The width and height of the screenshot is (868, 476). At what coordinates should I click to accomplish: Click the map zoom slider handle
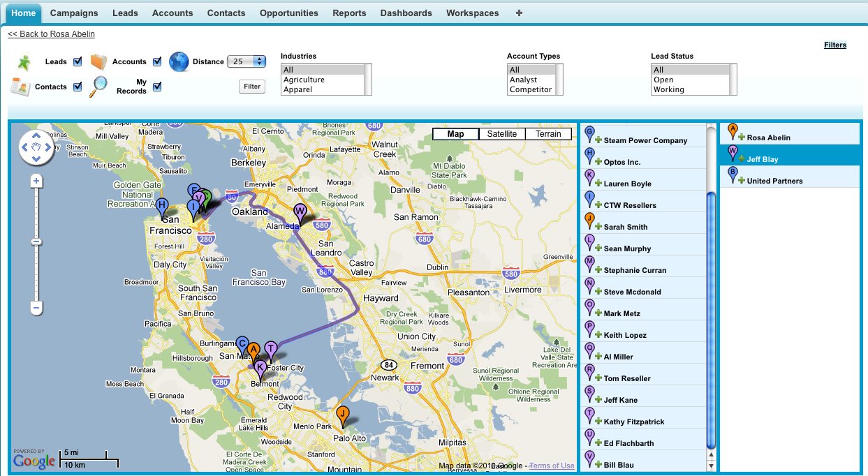[37, 241]
